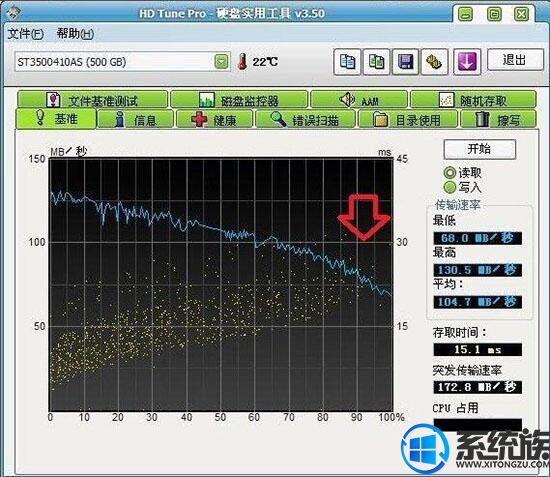Click the bar chart icon on 磁盘监控器 tab
550x477 pixels.
click(207, 100)
